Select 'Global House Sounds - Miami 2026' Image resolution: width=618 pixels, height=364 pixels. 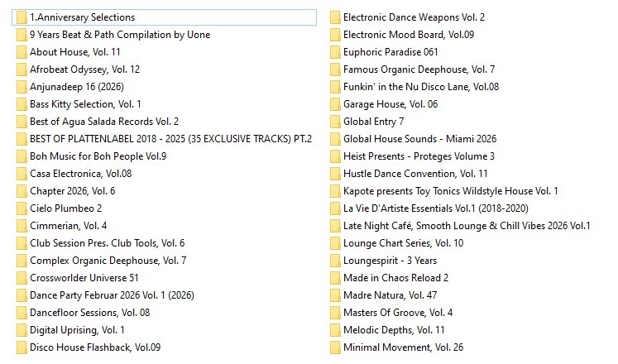419,139
